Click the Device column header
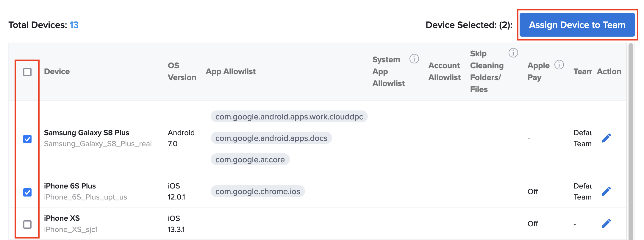This screenshot has height=240, width=644. (57, 71)
